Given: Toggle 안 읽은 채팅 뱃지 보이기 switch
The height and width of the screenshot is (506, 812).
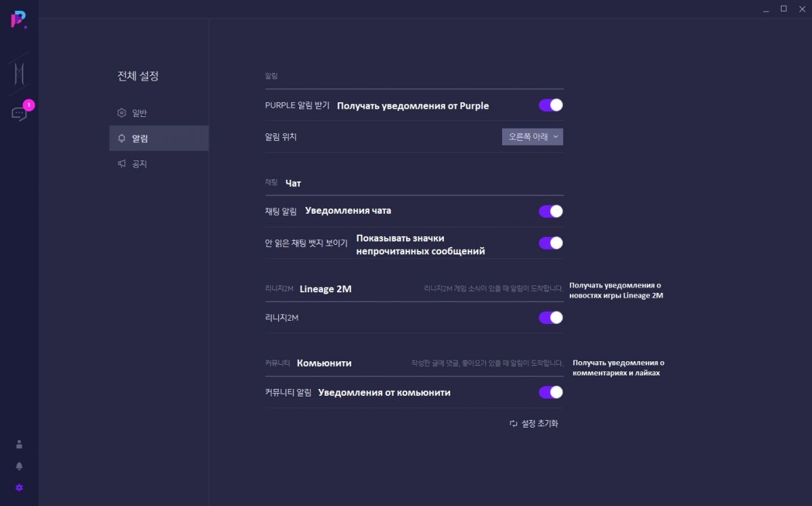Looking at the screenshot, I should [x=551, y=243].
